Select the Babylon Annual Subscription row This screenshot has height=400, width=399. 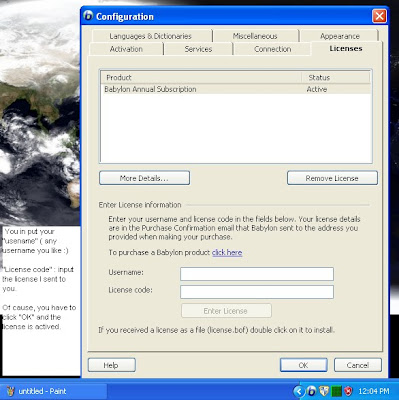(236, 89)
